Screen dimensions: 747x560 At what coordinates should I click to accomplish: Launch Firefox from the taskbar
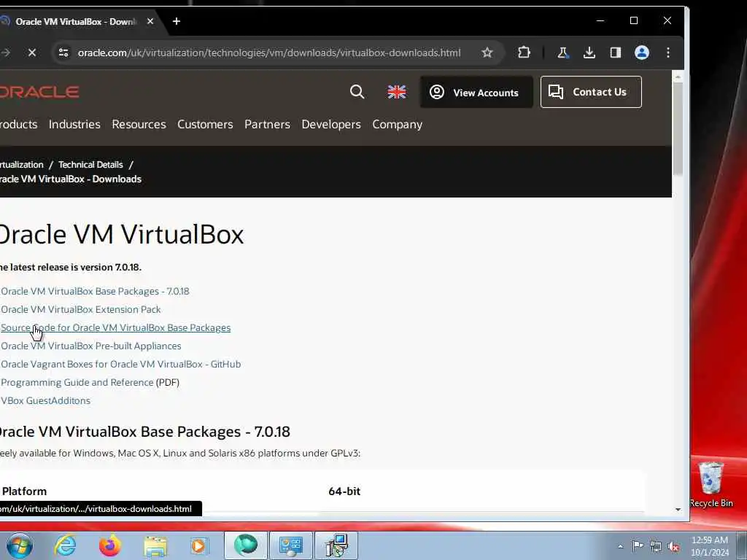click(110, 545)
